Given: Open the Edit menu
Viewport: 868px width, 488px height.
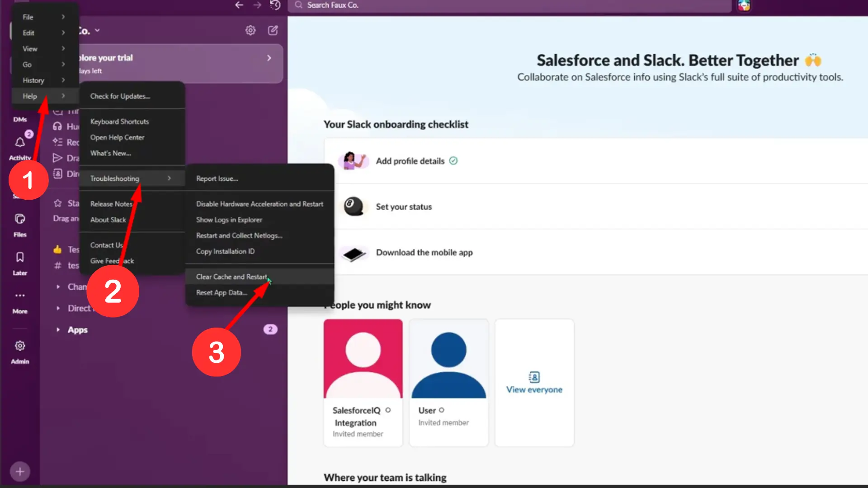Looking at the screenshot, I should click(x=45, y=33).
